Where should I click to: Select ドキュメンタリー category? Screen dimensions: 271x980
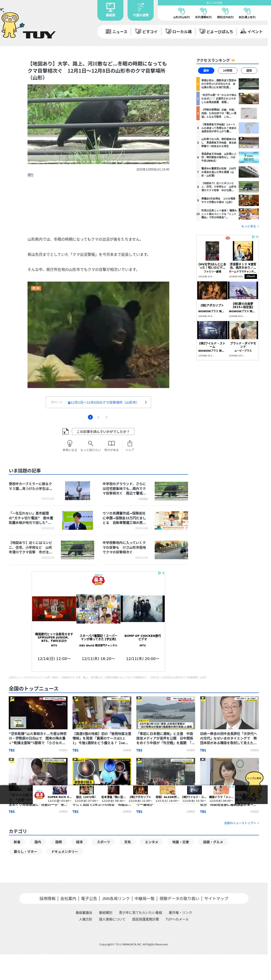coord(65,851)
